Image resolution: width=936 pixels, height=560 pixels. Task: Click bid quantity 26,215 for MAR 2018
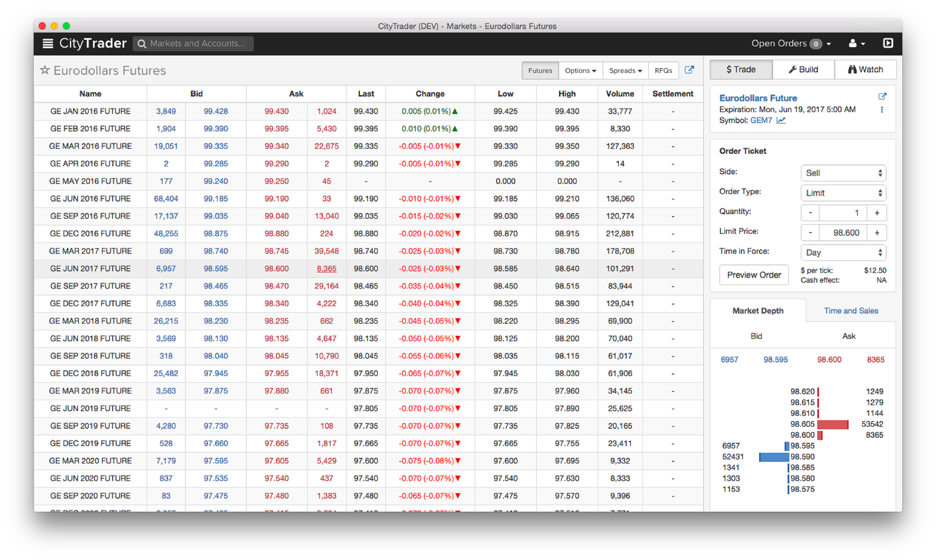pyautogui.click(x=166, y=321)
